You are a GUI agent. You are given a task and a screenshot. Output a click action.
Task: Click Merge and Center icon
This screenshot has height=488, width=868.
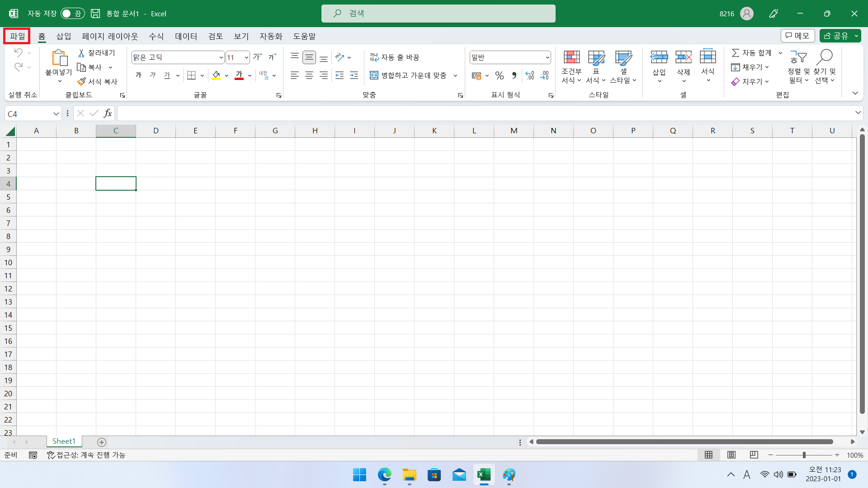(x=374, y=75)
